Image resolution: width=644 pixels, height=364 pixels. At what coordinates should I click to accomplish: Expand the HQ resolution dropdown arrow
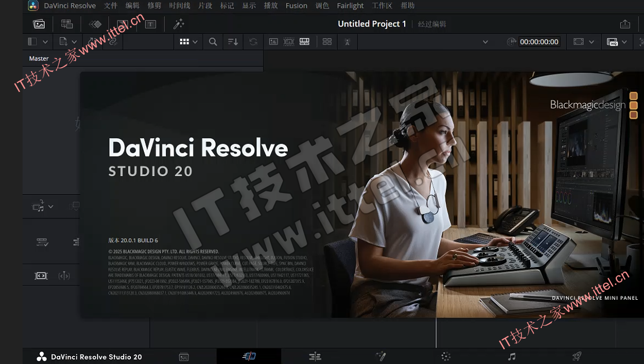[624, 42]
